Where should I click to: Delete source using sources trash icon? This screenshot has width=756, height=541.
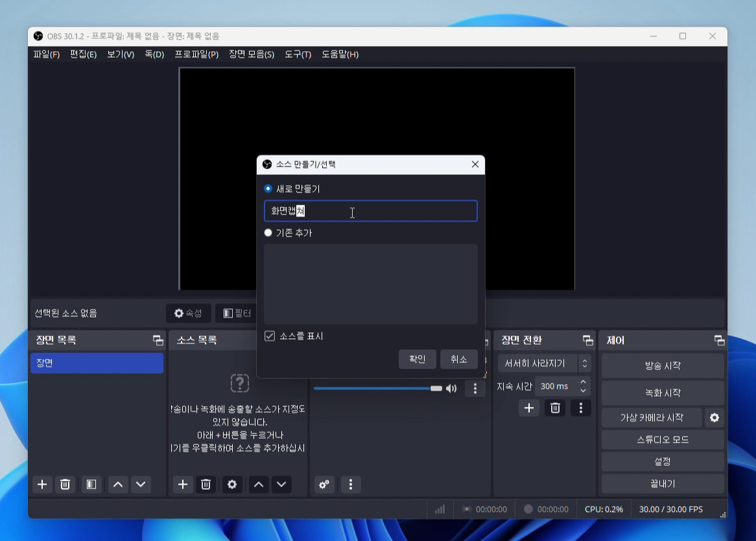206,484
